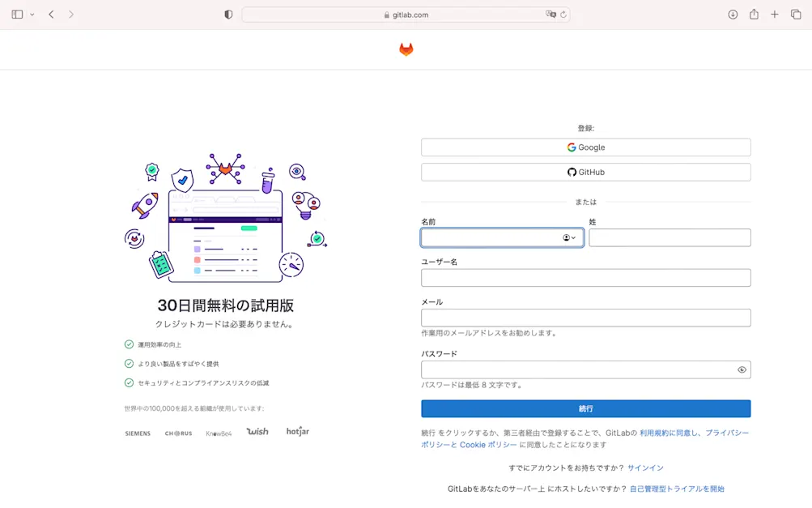Select the Google icon to register with Google
Viewport: 812px width, 508px height.
tap(570, 147)
